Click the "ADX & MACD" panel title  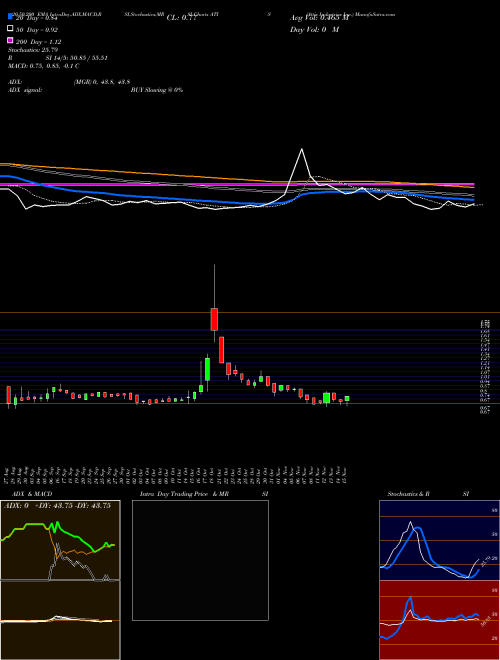32,494
